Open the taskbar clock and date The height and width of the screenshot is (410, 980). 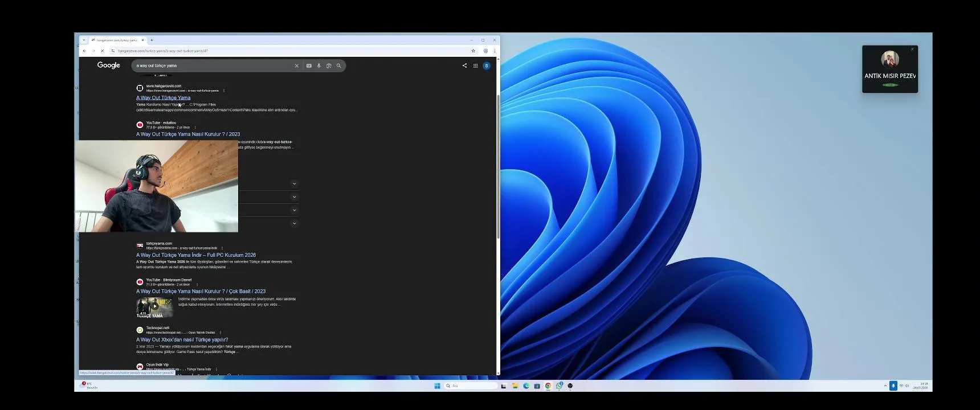point(921,386)
